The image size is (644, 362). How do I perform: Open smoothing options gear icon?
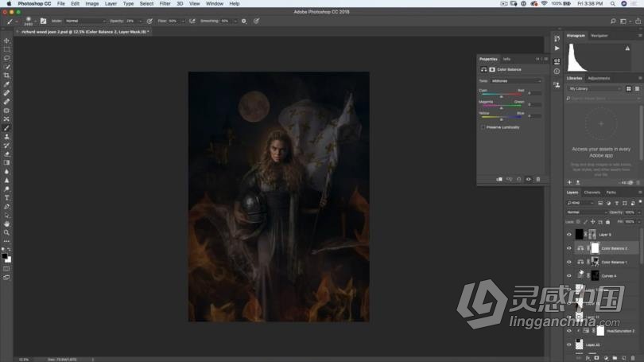click(x=244, y=21)
